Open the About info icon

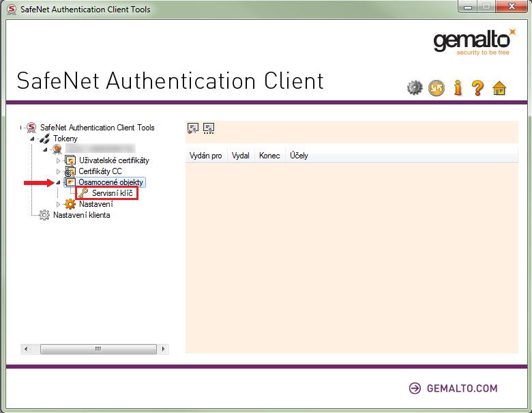tap(458, 87)
